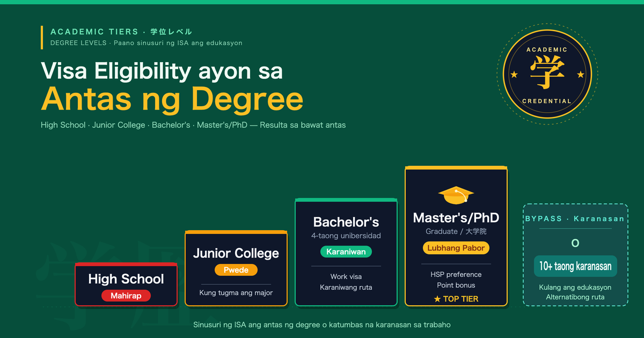Click the ACADEMIC TIERS · 学位レベル label
The width and height of the screenshot is (644, 338).
(x=121, y=32)
